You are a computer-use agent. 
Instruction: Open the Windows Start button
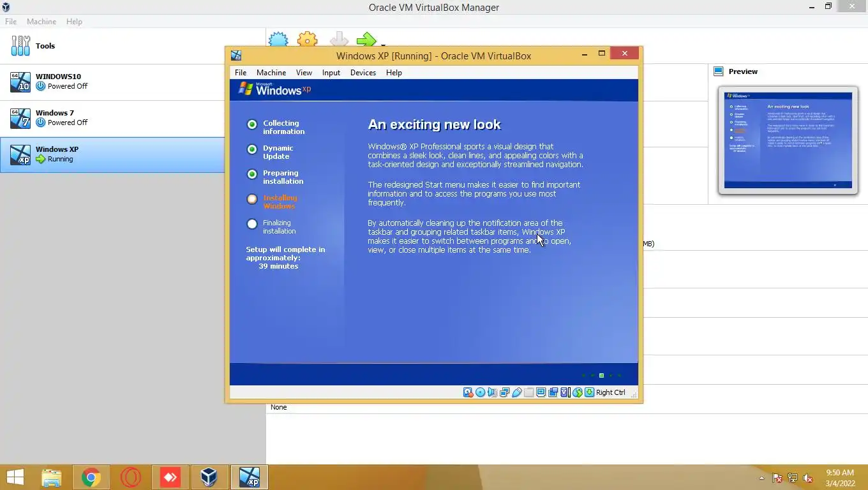point(15,477)
